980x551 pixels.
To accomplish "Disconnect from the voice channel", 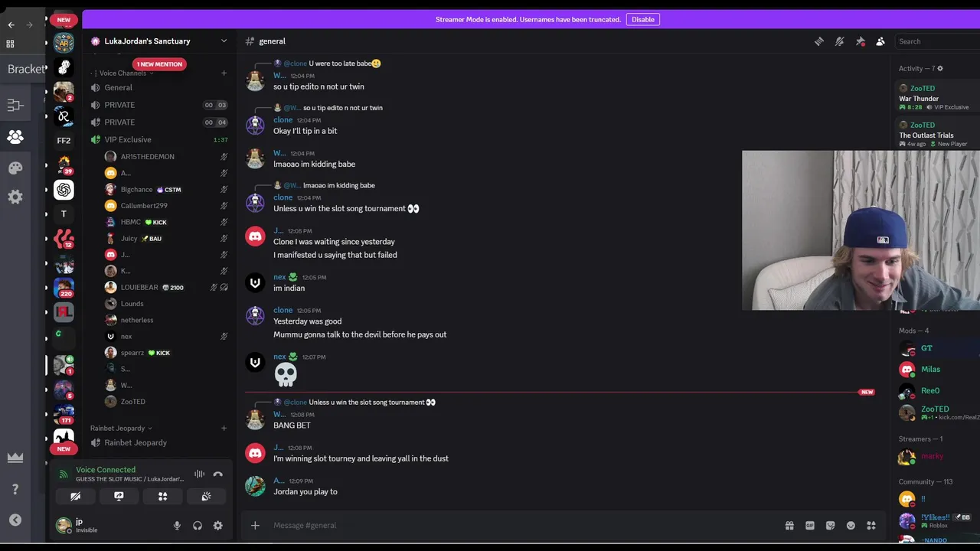I will pyautogui.click(x=218, y=474).
